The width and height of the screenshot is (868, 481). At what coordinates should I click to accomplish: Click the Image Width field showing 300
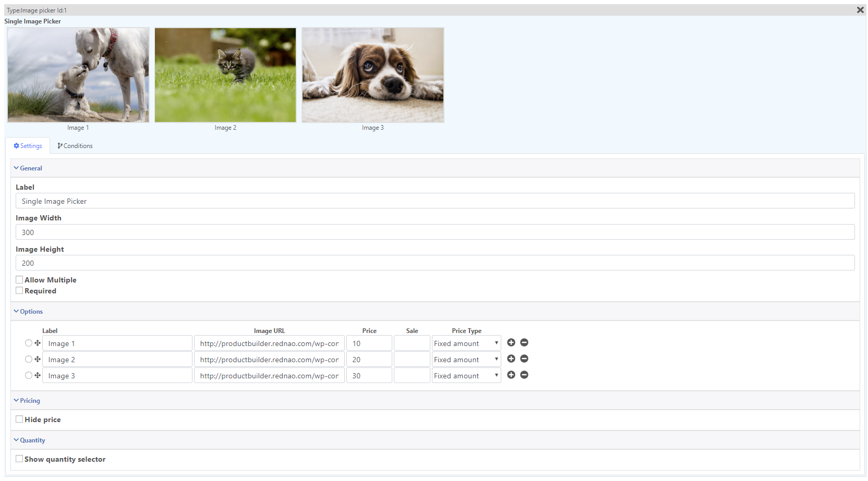click(435, 232)
